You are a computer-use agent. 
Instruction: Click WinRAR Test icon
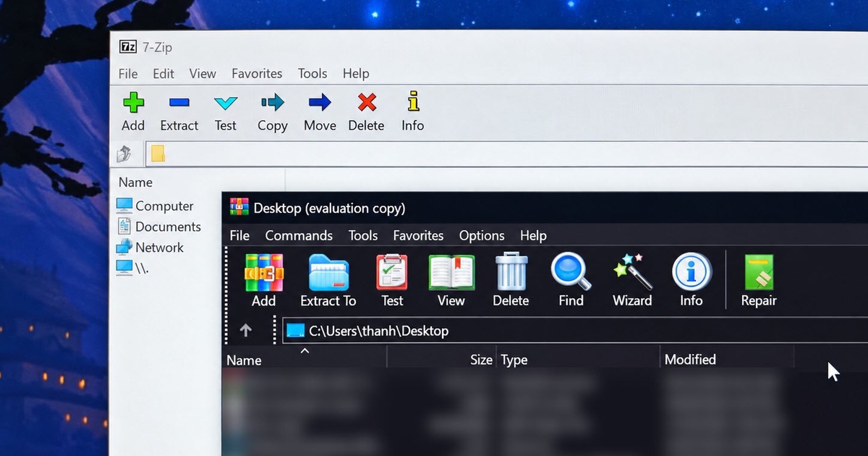click(x=392, y=272)
